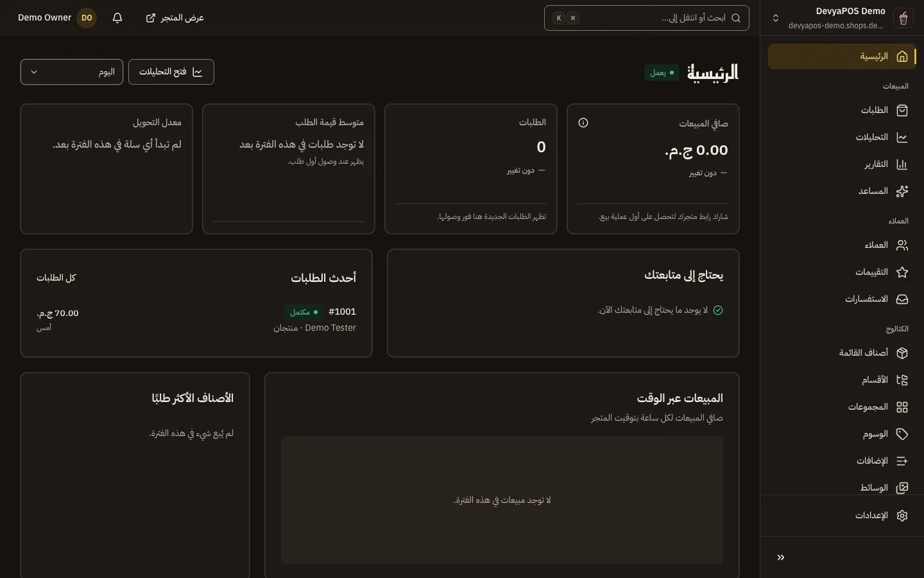Open الإعدادات in the sidebar

(842, 516)
